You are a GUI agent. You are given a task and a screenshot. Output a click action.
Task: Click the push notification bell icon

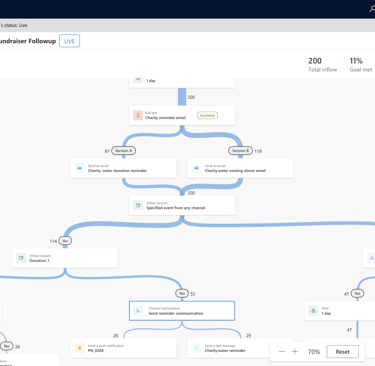[x=80, y=348]
